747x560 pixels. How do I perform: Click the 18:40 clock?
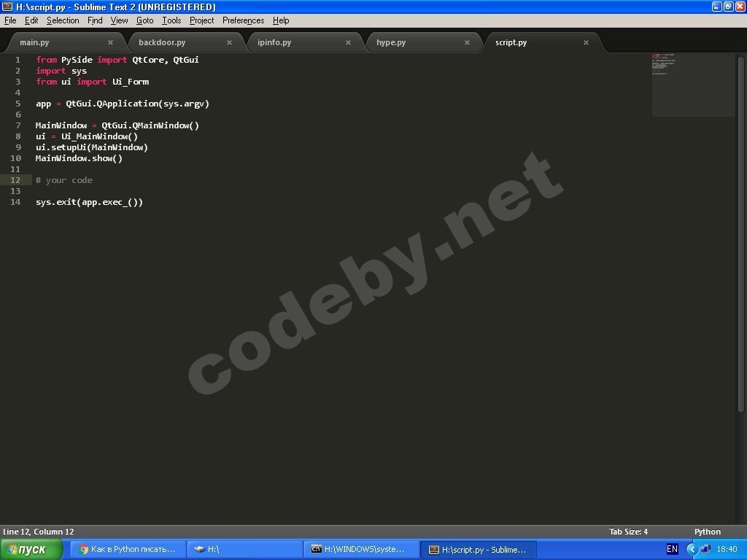727,550
